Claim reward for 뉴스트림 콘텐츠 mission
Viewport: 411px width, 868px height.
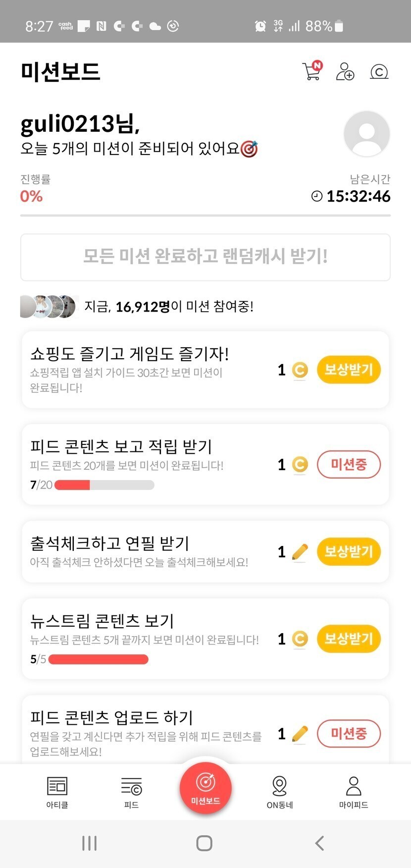[349, 639]
